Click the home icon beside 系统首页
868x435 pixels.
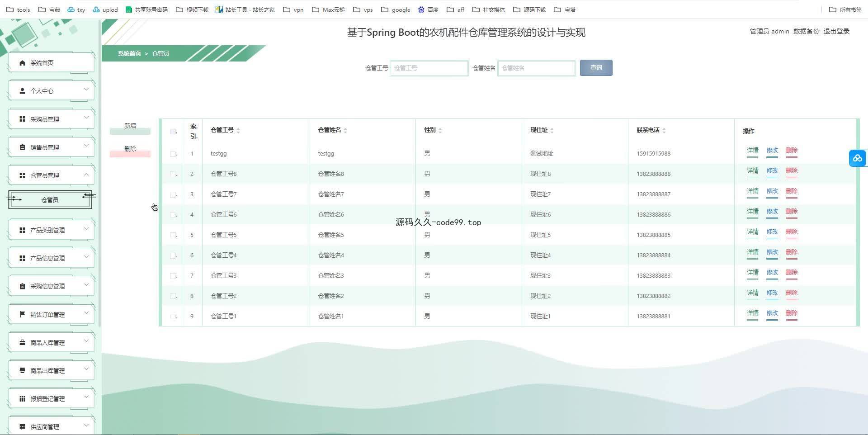click(x=22, y=63)
